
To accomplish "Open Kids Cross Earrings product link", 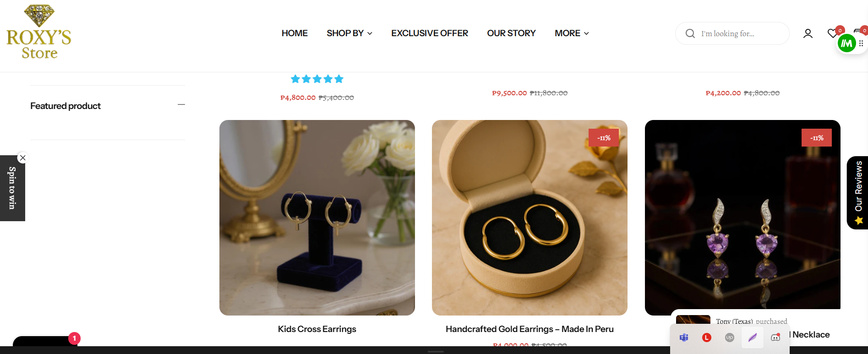I will point(317,329).
